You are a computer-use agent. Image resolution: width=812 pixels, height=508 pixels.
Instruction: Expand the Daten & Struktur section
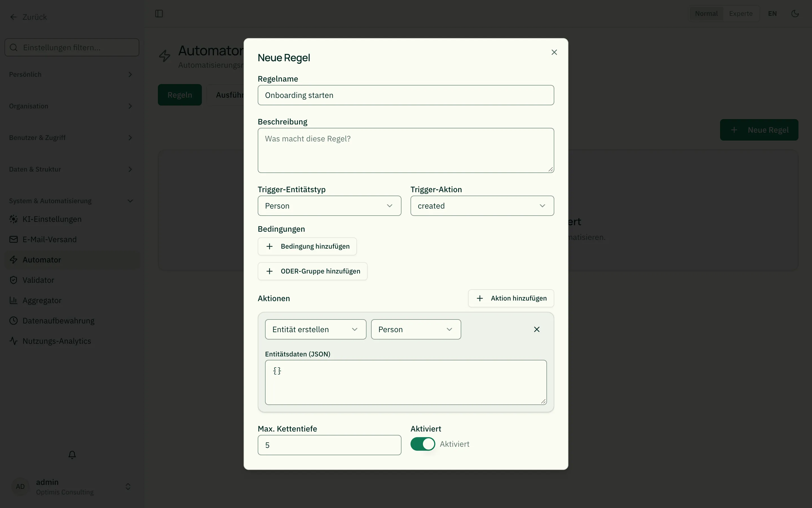[72, 169]
